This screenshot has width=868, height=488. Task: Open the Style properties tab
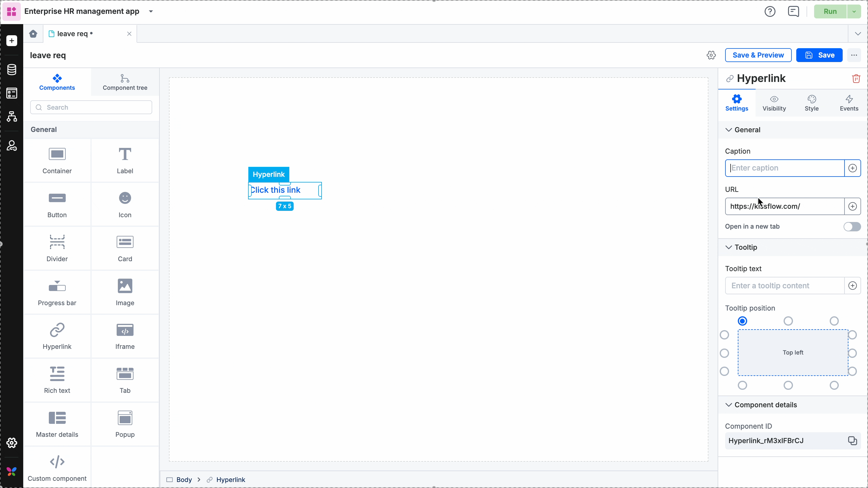[x=811, y=103]
